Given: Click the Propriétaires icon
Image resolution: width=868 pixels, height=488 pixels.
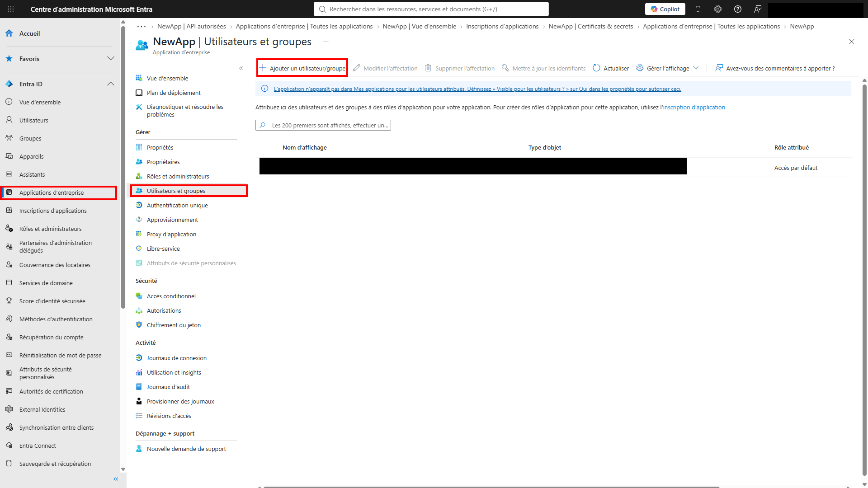Looking at the screenshot, I should pyautogui.click(x=139, y=162).
